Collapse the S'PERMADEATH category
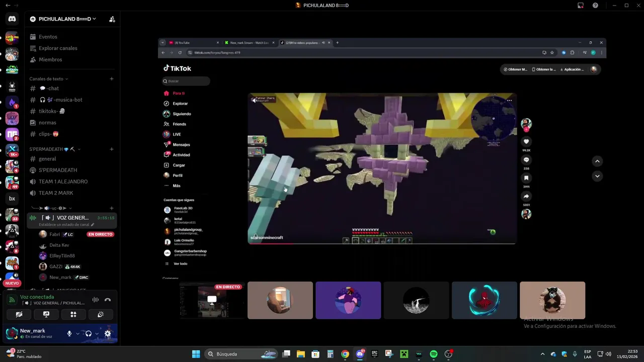The width and height of the screenshot is (644, 362). point(55,149)
